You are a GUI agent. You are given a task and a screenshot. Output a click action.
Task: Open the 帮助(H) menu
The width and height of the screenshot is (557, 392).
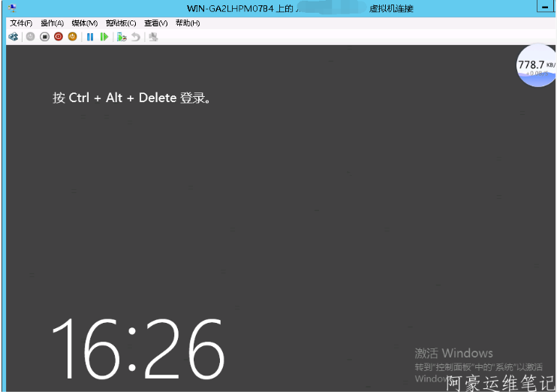click(188, 23)
